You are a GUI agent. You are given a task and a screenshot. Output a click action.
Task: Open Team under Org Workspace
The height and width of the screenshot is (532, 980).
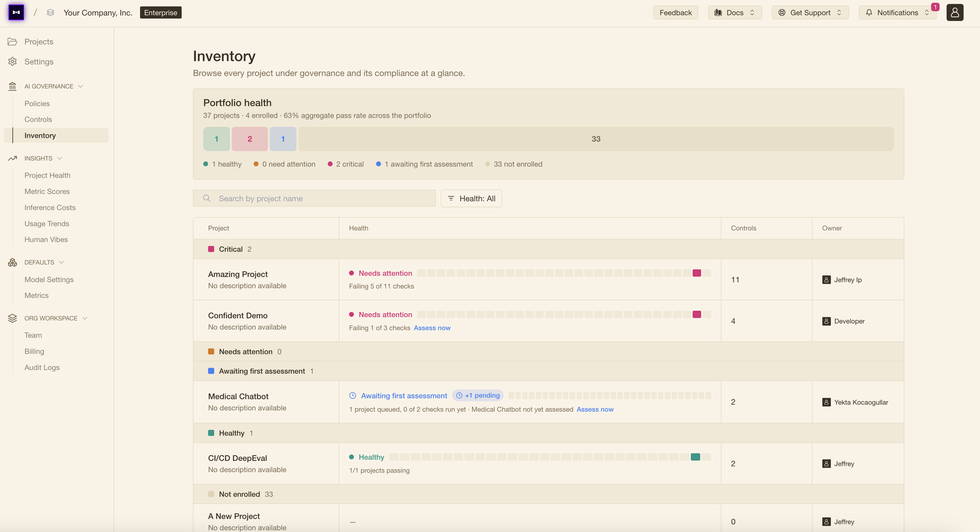click(x=33, y=335)
